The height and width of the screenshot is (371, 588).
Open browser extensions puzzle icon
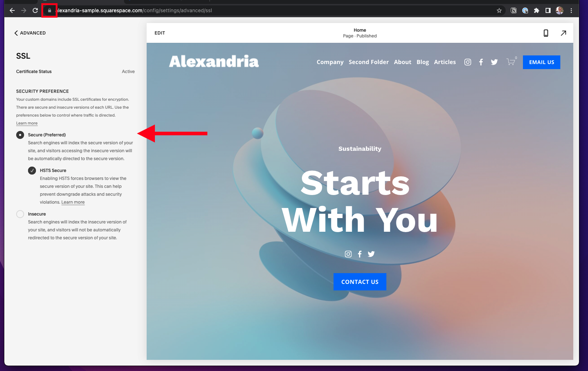536,10
